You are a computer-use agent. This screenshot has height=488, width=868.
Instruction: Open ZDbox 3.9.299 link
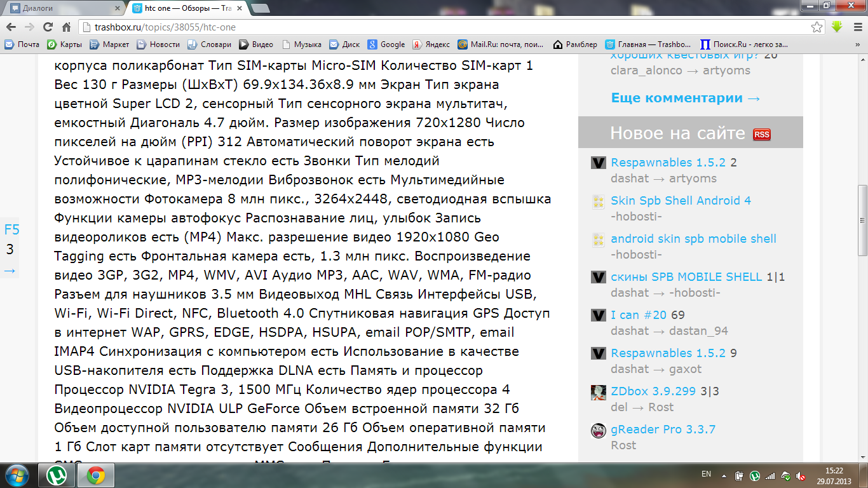(654, 391)
